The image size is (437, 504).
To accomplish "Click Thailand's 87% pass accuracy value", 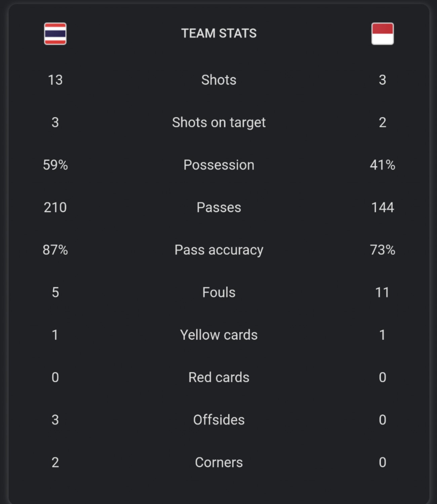I will (55, 250).
